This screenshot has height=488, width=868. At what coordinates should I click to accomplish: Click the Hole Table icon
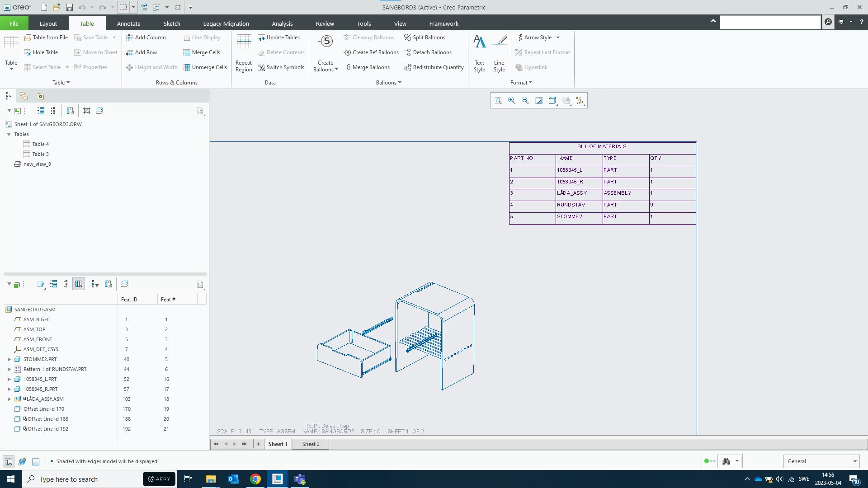pos(28,52)
